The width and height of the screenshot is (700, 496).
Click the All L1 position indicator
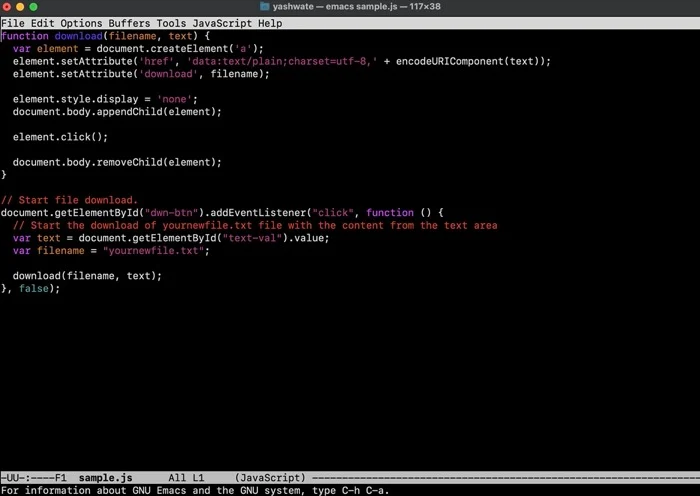tap(186, 478)
